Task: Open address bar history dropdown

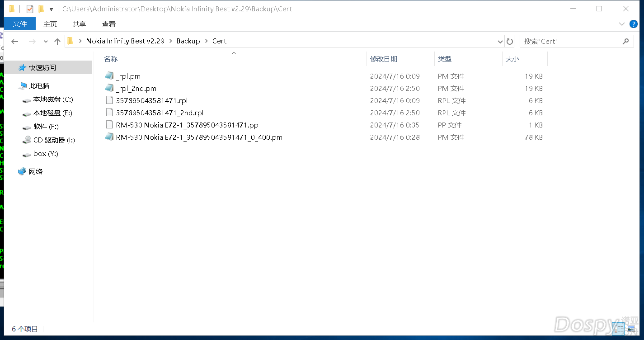Action: point(500,42)
